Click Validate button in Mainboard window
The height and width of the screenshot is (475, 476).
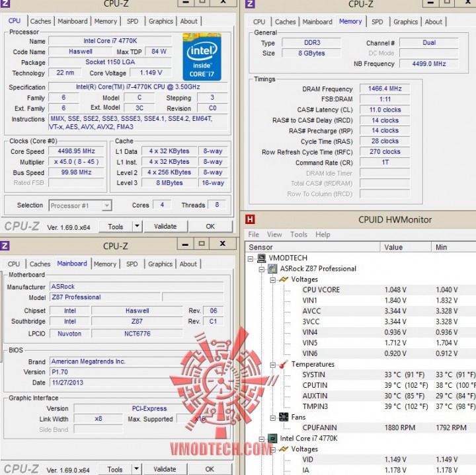click(x=165, y=469)
